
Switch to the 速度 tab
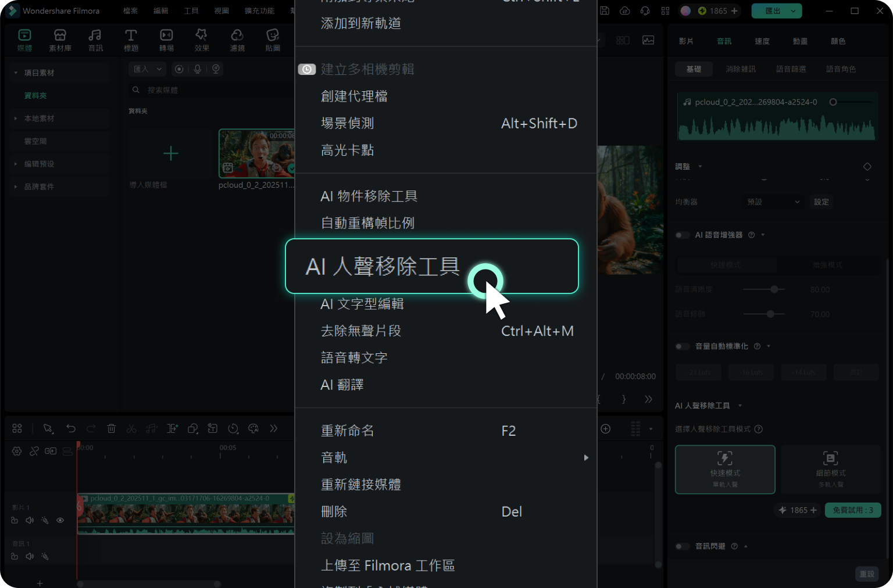tap(762, 41)
